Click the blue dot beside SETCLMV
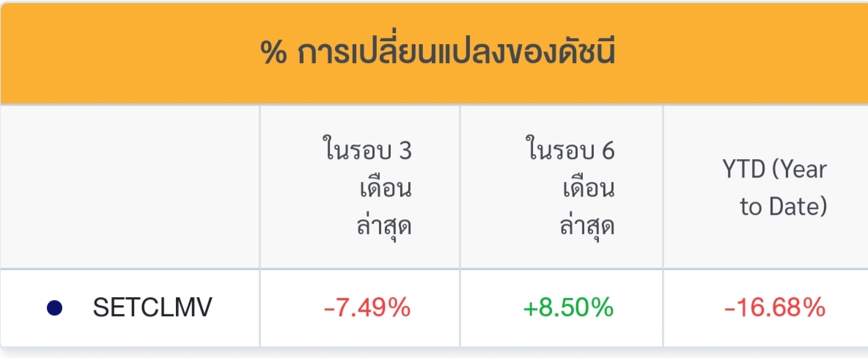This screenshot has width=868, height=358. (x=54, y=308)
